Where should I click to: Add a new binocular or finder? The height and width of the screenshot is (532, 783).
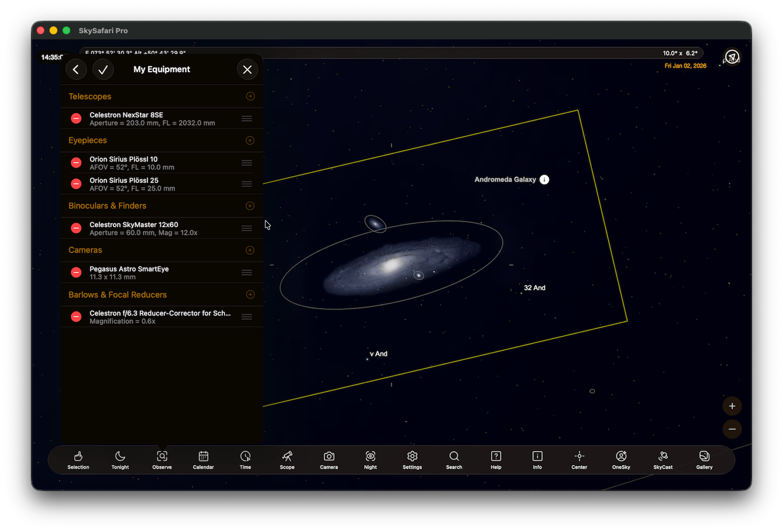250,206
